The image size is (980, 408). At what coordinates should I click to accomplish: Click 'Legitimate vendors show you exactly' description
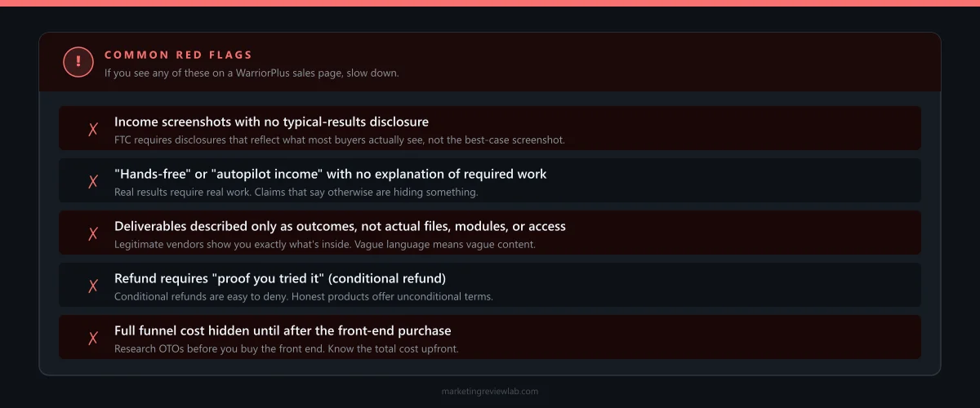pyautogui.click(x=325, y=244)
